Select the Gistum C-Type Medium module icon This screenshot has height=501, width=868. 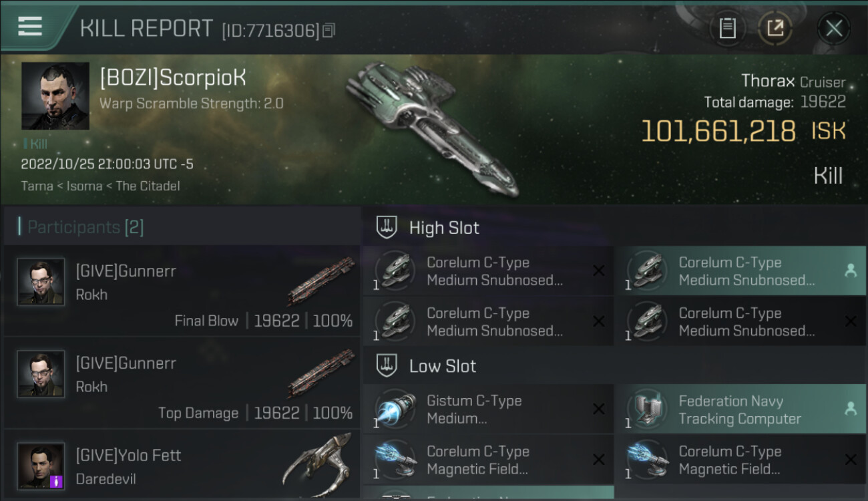click(x=395, y=409)
